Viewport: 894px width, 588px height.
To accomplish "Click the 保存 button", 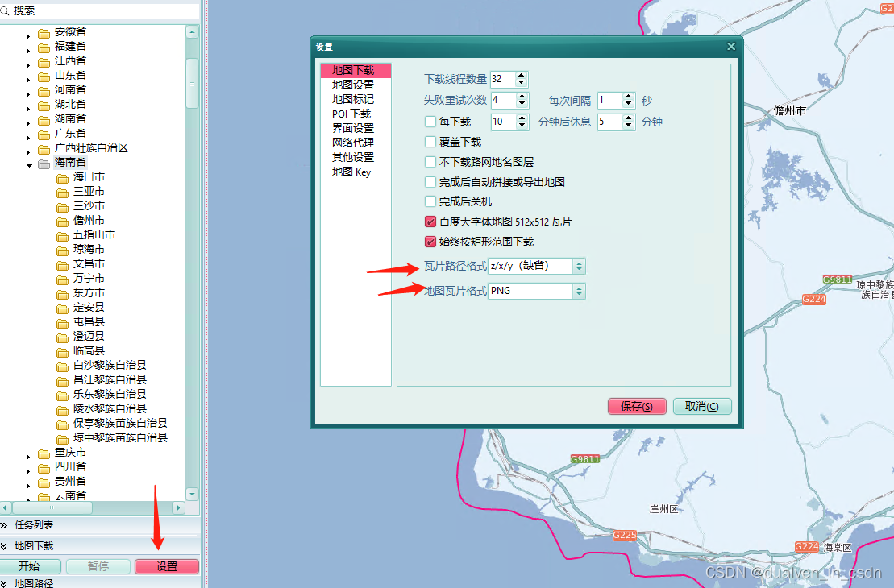I will (x=637, y=407).
